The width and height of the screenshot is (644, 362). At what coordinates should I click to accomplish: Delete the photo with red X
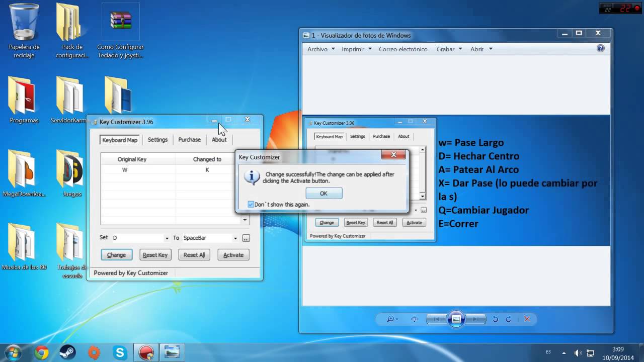[x=527, y=319]
